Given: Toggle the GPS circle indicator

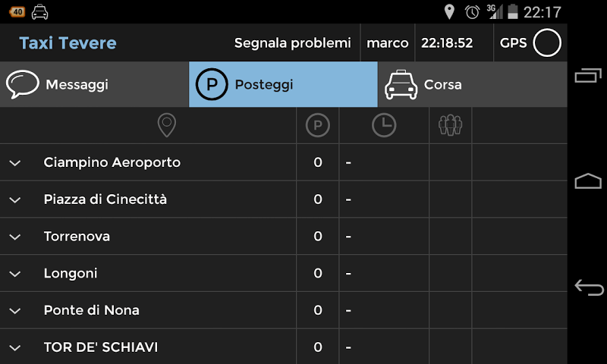Looking at the screenshot, I should click(547, 43).
